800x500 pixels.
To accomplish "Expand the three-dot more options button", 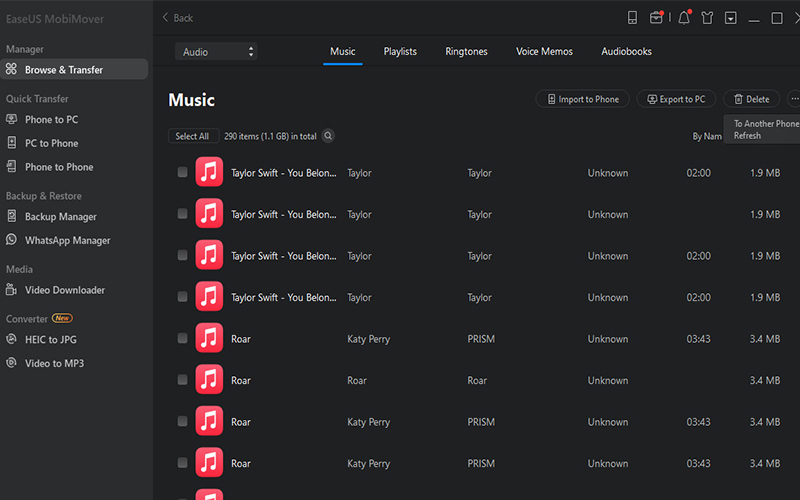I will tap(794, 99).
